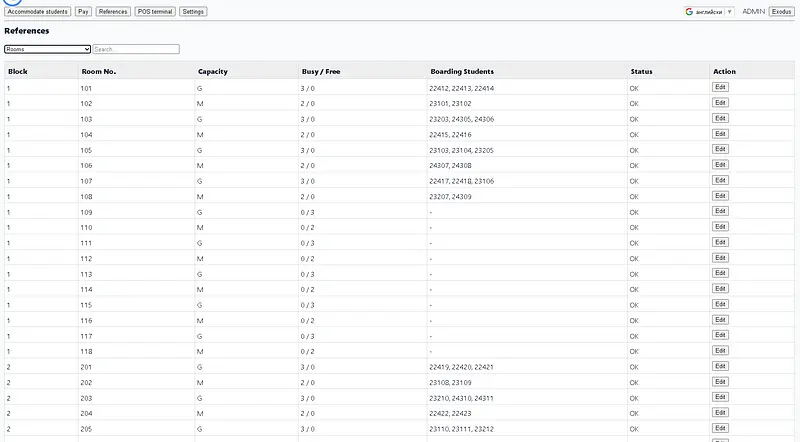The image size is (800, 442).
Task: Go to the Pay page
Action: tap(84, 12)
